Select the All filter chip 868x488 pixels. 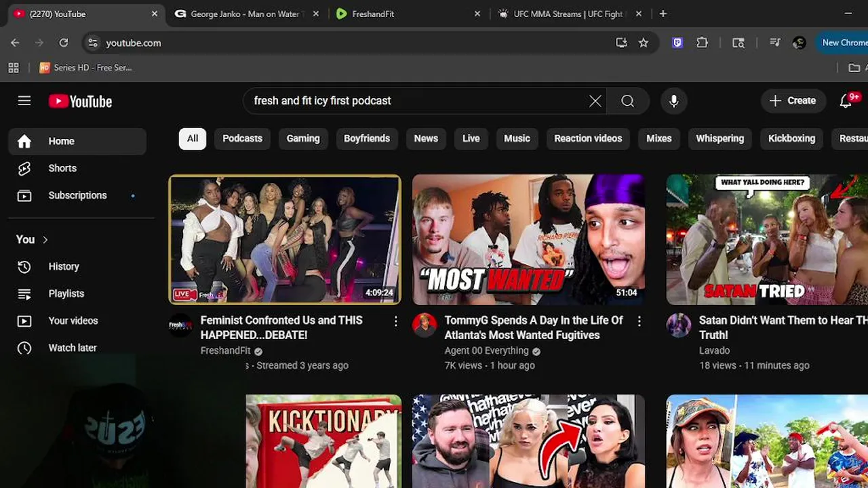[193, 138]
